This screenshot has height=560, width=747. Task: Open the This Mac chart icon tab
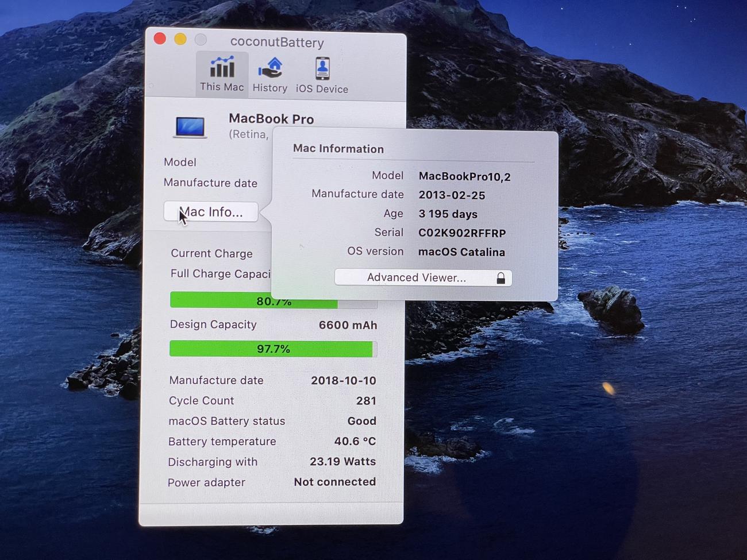[222, 74]
